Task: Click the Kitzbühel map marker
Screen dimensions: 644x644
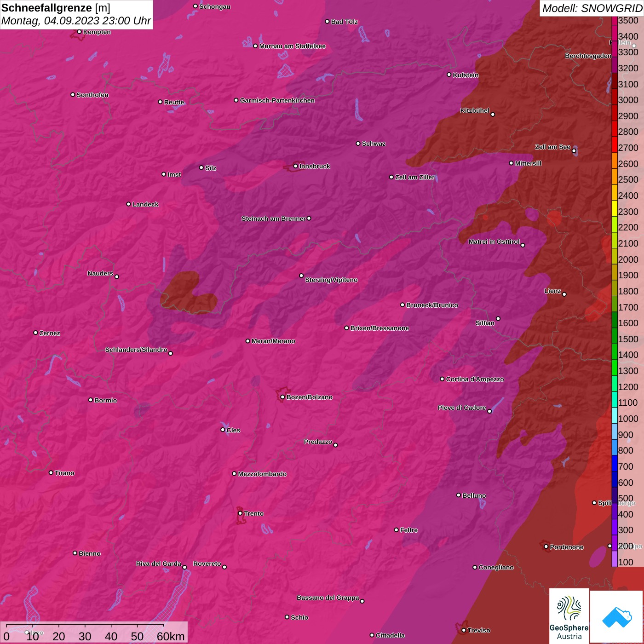Action: [493, 114]
